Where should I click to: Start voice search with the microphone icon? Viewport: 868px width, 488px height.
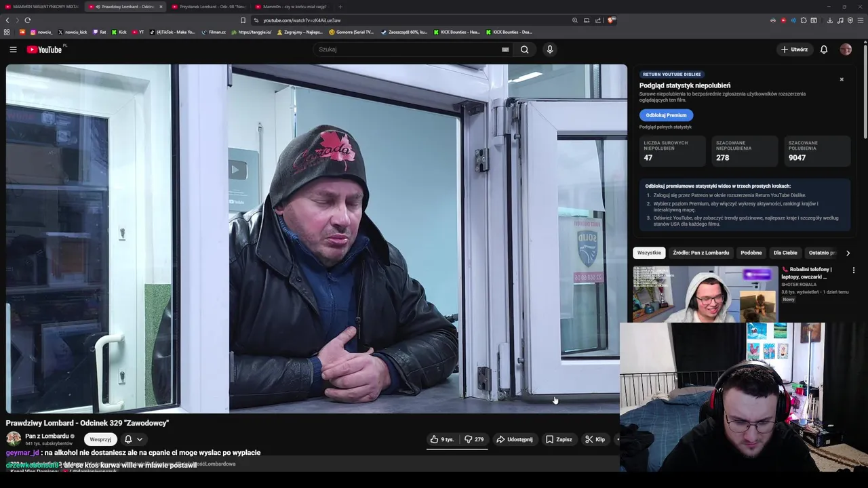(x=550, y=49)
